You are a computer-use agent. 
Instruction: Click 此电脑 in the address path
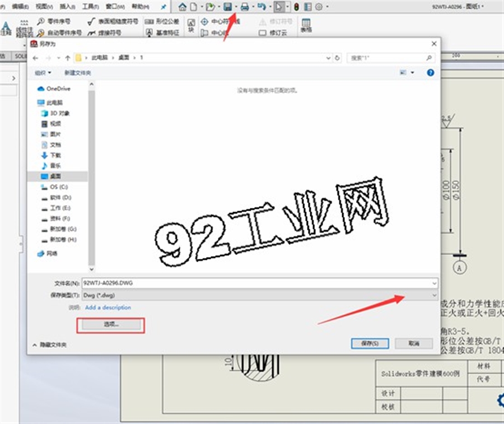click(x=100, y=58)
